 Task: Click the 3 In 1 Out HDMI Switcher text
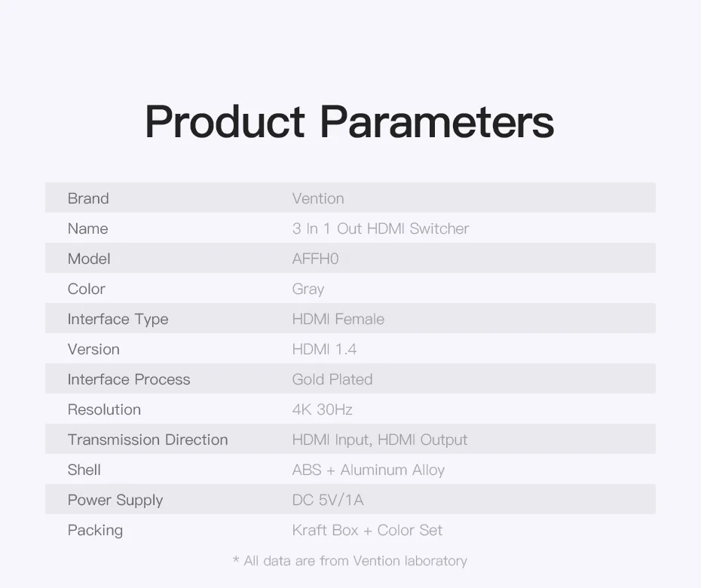coord(381,228)
